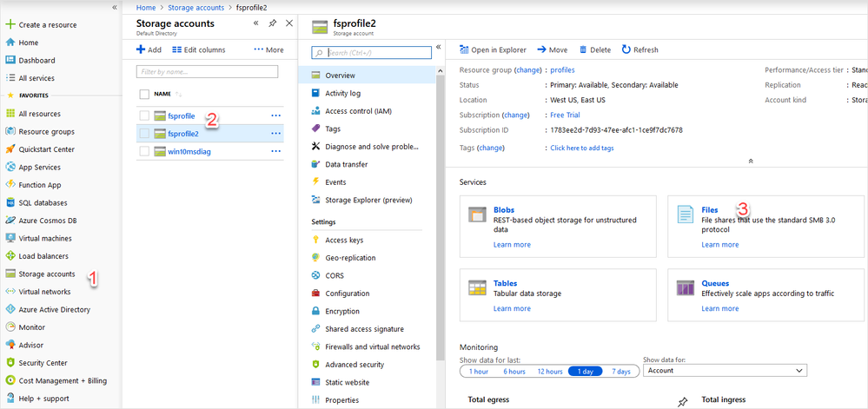The width and height of the screenshot is (868, 409).
Task: Open the ellipsis menu for win10msdiag
Action: pos(275,151)
